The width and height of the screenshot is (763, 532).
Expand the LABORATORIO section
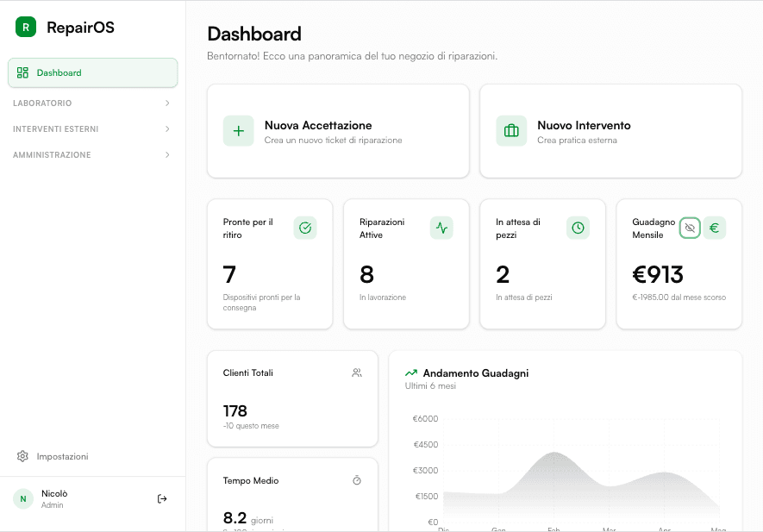[x=93, y=103]
